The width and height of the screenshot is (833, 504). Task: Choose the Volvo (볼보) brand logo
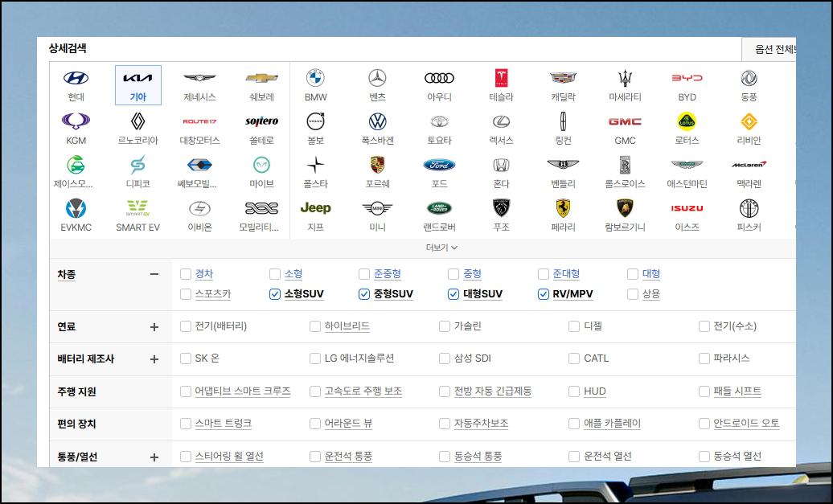pos(315,121)
